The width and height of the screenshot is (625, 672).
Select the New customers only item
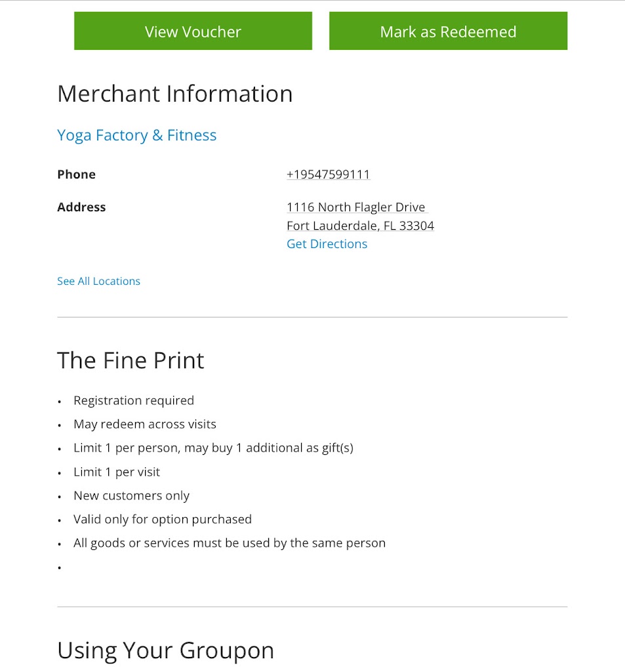pyautogui.click(x=131, y=495)
